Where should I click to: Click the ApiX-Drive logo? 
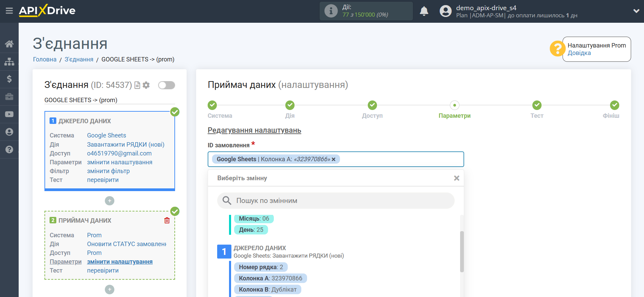[47, 11]
